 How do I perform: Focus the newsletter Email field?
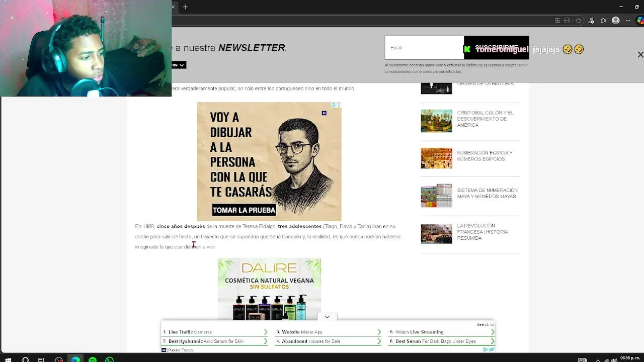[x=424, y=48]
